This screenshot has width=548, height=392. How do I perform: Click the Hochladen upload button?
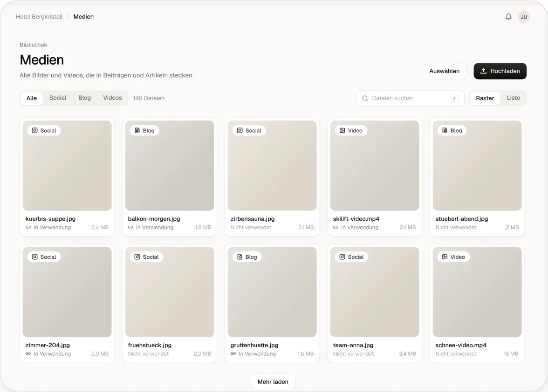point(500,71)
